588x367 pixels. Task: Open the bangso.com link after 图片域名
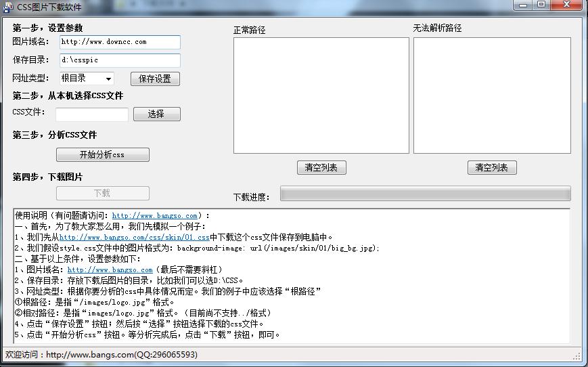[x=110, y=269]
